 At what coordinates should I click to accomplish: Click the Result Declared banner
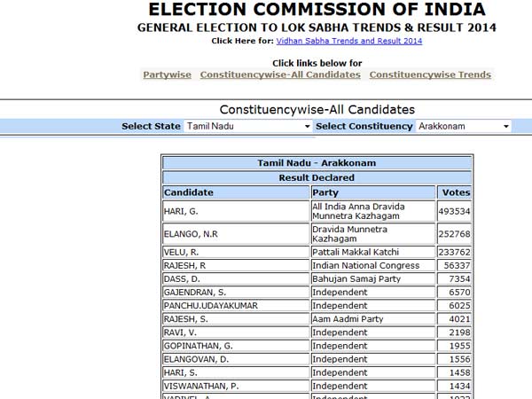point(317,177)
